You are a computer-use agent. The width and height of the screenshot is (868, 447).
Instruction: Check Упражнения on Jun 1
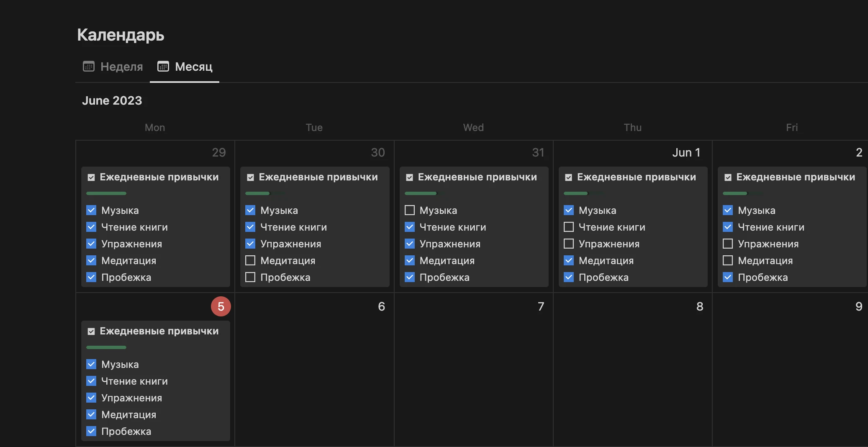(569, 244)
